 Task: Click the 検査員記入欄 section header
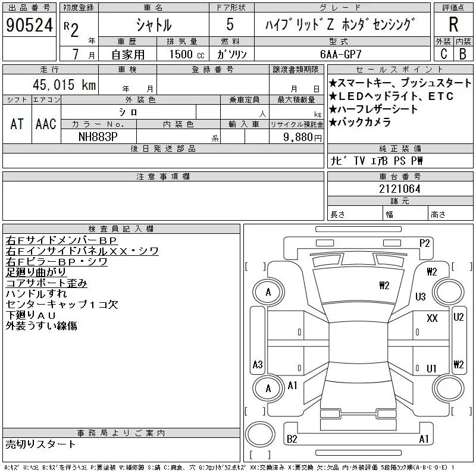121,228
